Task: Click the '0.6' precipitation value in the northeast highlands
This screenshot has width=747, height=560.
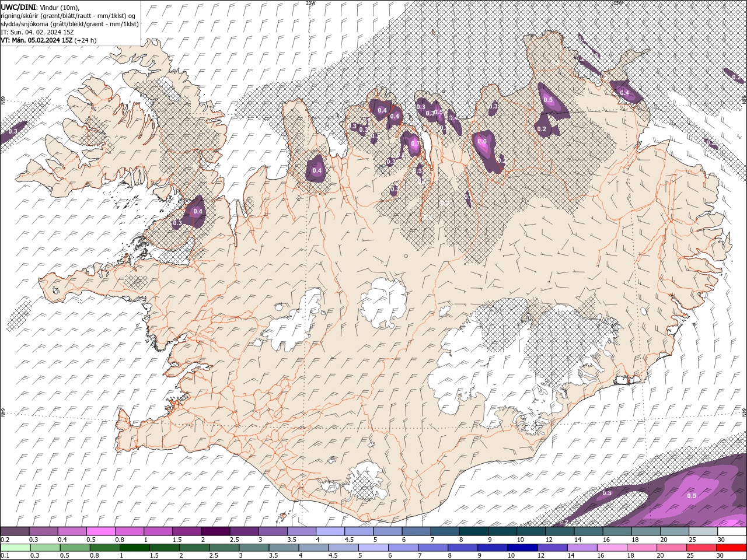Action: (482, 141)
